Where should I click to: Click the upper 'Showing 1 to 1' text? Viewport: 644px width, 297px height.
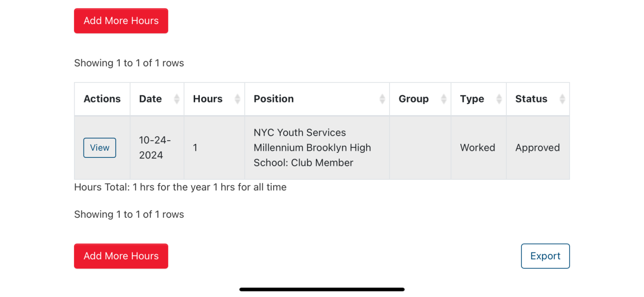point(129,63)
